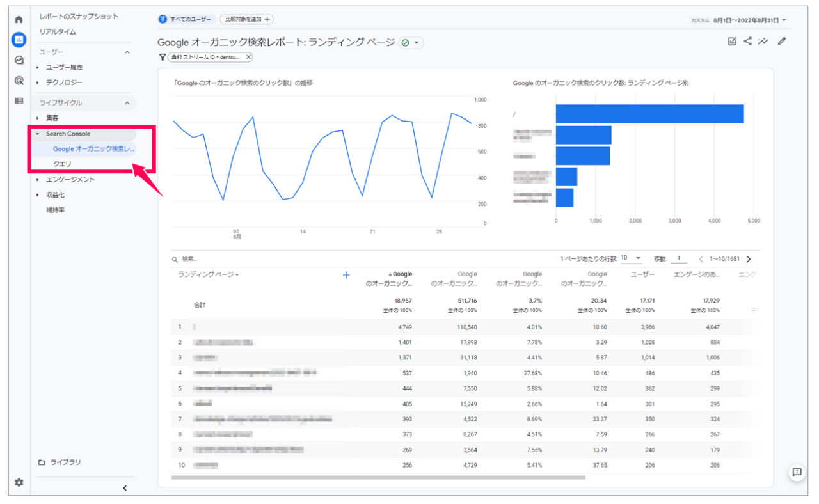Open リアルタイム report

point(58,31)
